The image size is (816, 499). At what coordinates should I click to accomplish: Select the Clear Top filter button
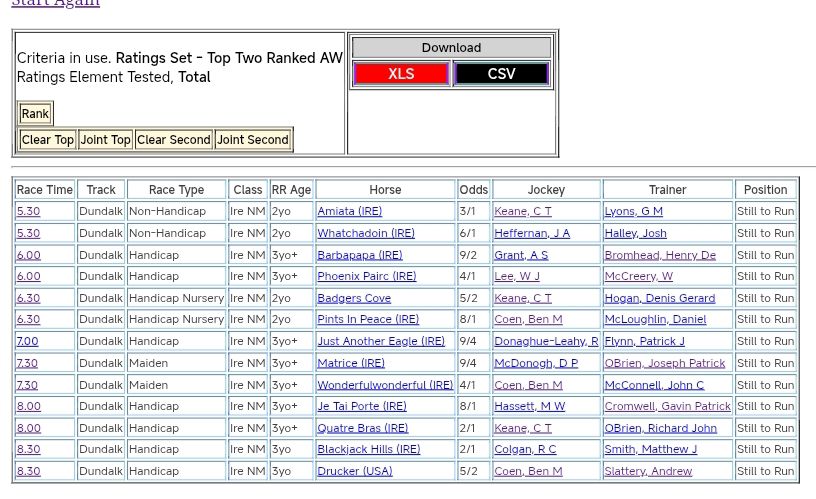[x=48, y=140]
